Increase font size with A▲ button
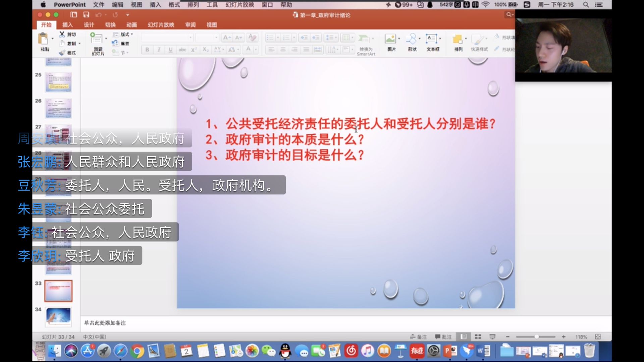644x362 pixels. [227, 38]
